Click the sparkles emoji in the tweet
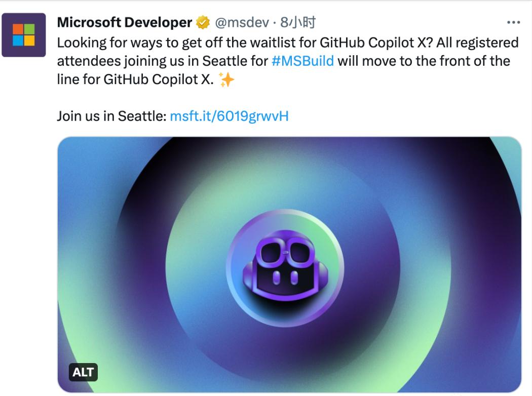The height and width of the screenshot is (396, 532). click(226, 81)
